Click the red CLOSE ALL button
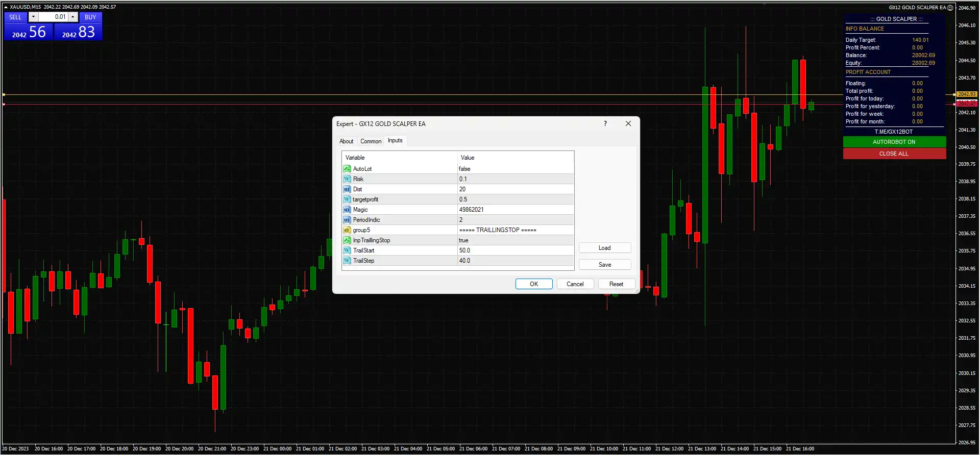 [894, 154]
